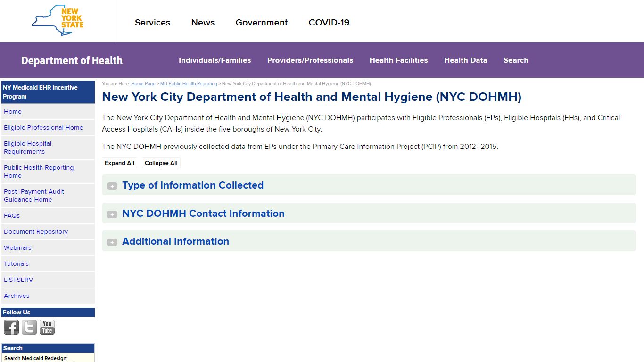Open the COVID-19 menu item
Viewport: 644px width, 362px height.
[329, 23]
